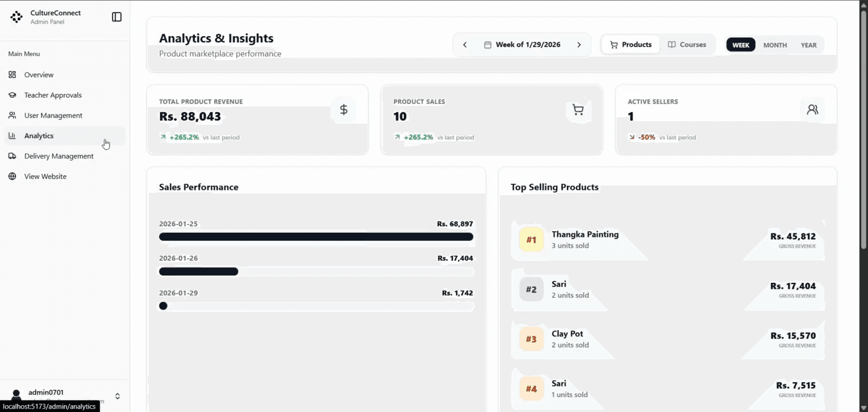Click the Total Product Revenue value Rs. 88,043
Viewport: 868px width, 412px height.
[190, 117]
